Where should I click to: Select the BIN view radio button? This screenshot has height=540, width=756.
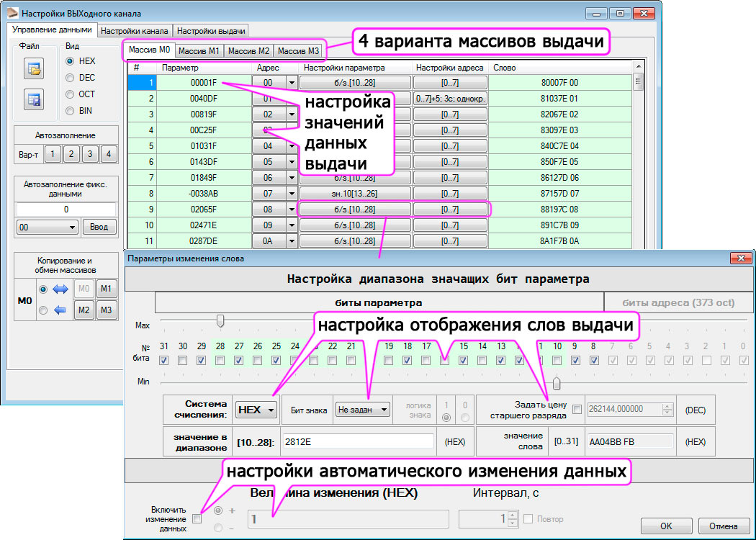click(x=70, y=111)
